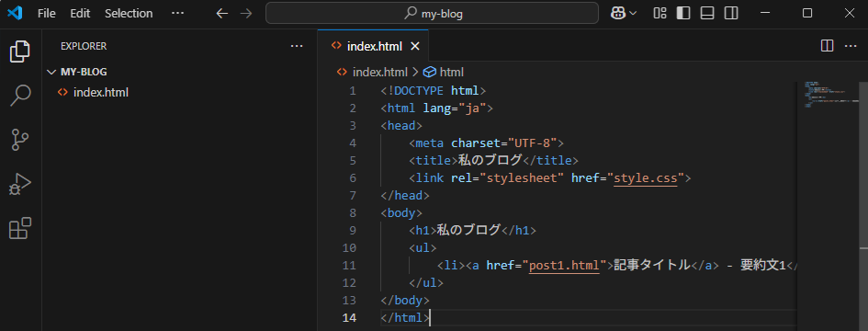Click line number 8 in the gutter
The image size is (868, 331).
(353, 213)
